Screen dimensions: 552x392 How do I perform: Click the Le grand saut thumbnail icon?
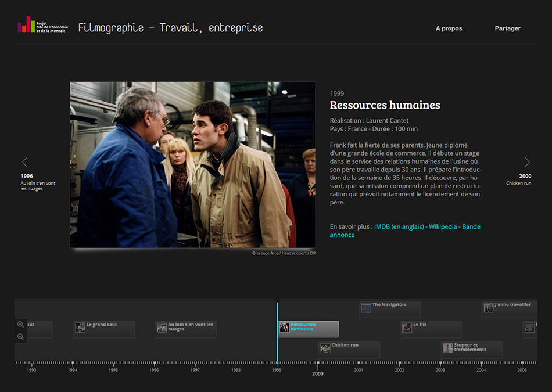(x=80, y=328)
